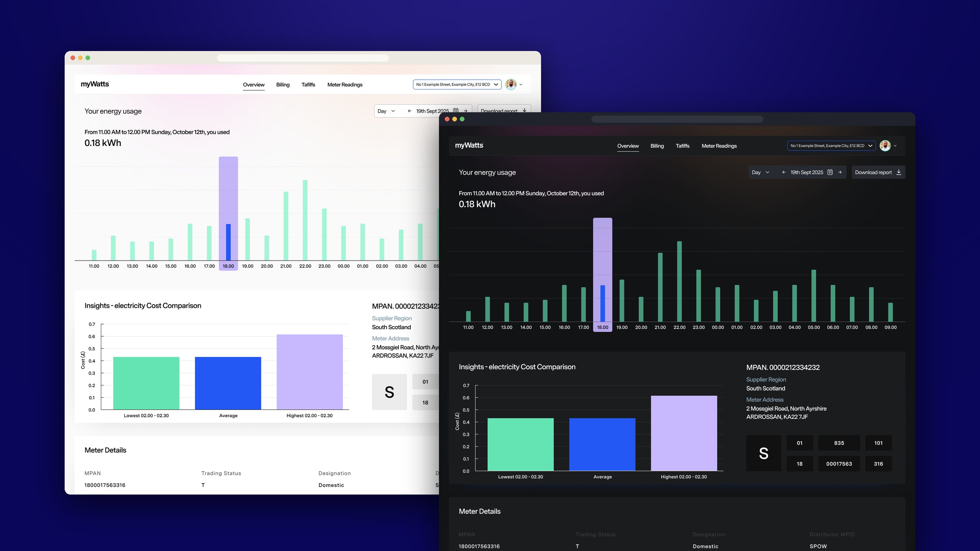Click green Lowest cost bar in dark window
Viewport: 980px width, 551px height.
coord(520,444)
